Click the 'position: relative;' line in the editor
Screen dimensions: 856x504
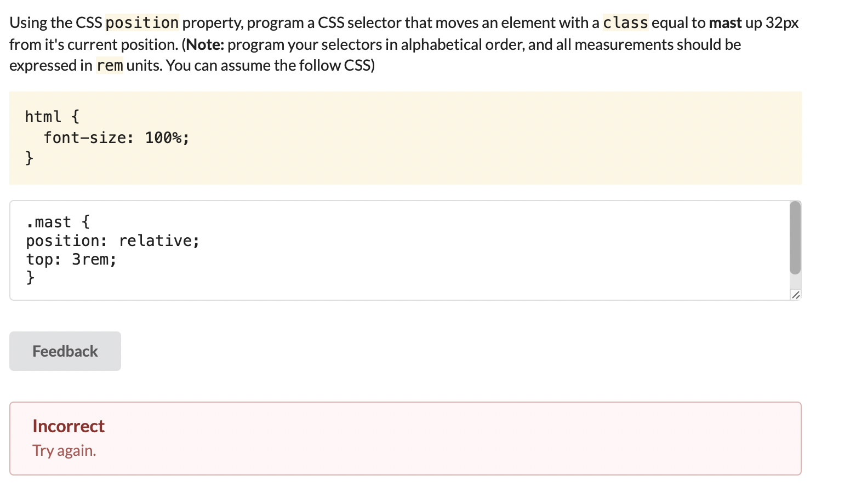[x=112, y=240]
